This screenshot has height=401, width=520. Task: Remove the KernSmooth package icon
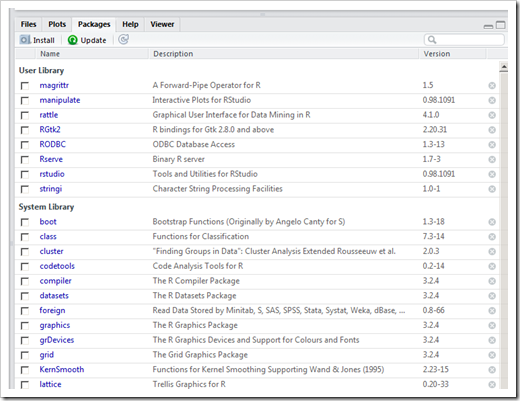pyautogui.click(x=492, y=370)
